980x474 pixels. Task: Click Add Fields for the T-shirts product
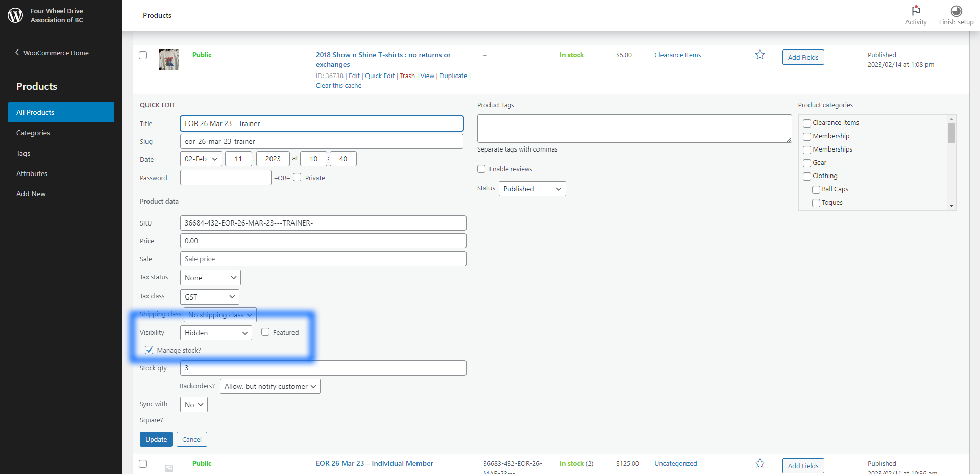[x=803, y=57]
